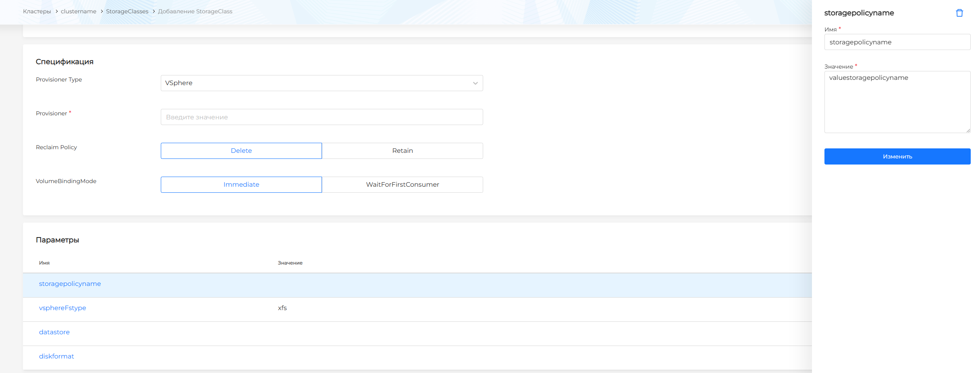Click the Значение textarea in side panel
Image resolution: width=980 pixels, height=373 pixels.
click(x=897, y=102)
